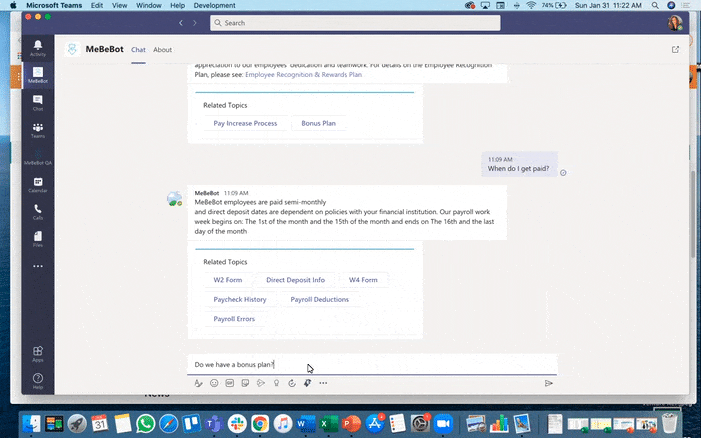Switch to the About tab
The width and height of the screenshot is (701, 438).
(162, 50)
